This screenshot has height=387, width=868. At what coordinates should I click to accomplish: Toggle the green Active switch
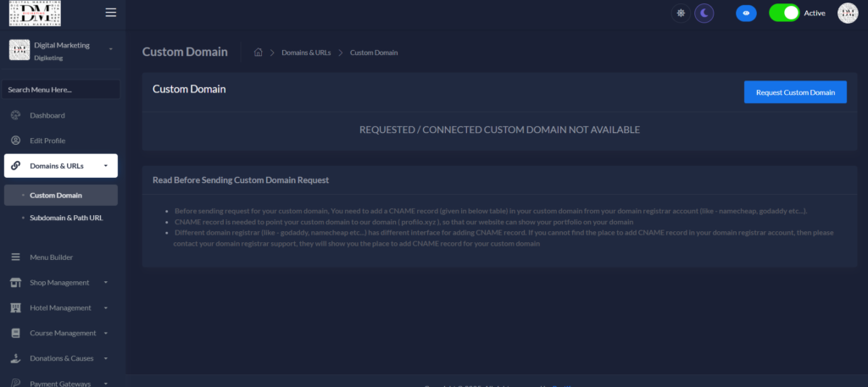coord(784,14)
